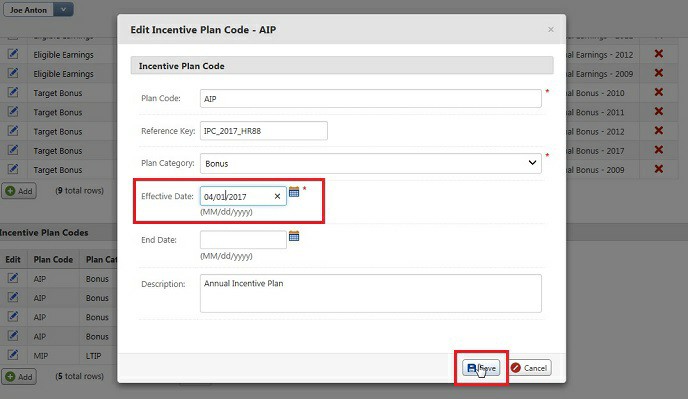This screenshot has width=688, height=399.
Task: Edit the fourth AIP plan code row
Action: point(13,336)
